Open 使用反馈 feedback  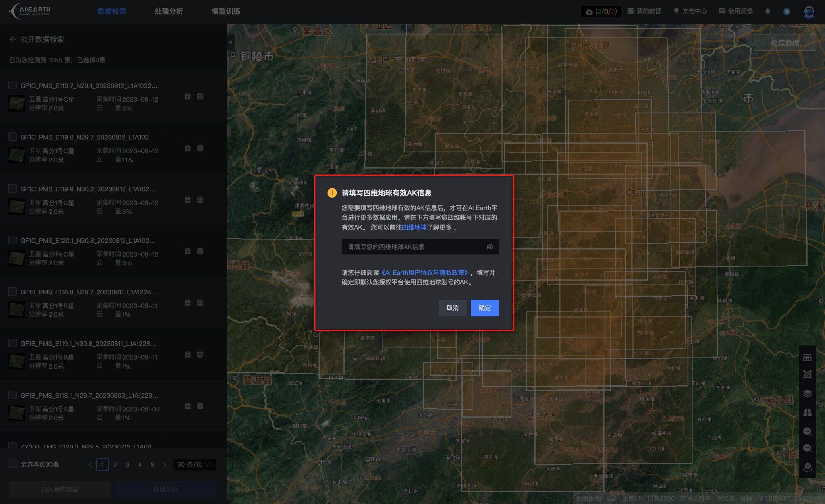click(x=736, y=11)
